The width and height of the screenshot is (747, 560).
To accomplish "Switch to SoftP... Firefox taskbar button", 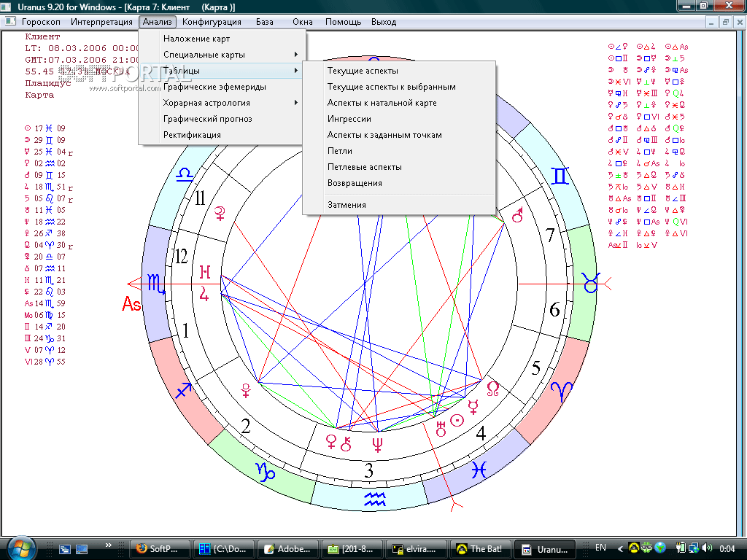I will click(160, 549).
